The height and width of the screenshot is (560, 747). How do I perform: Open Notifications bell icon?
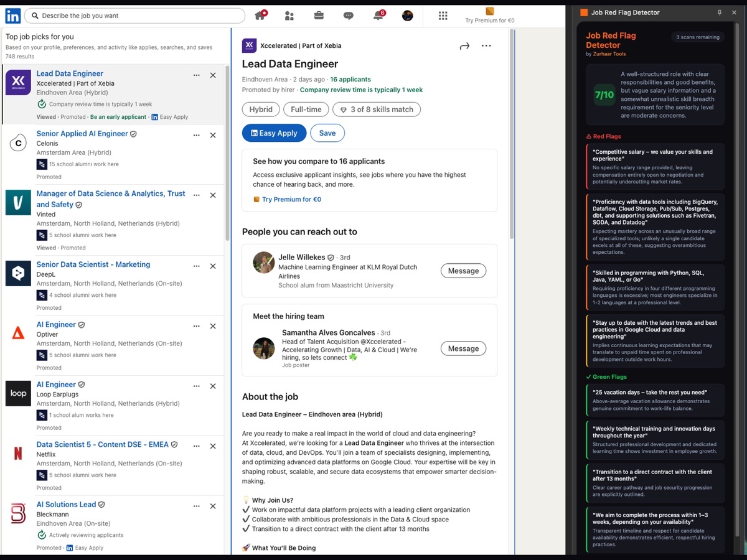(378, 16)
